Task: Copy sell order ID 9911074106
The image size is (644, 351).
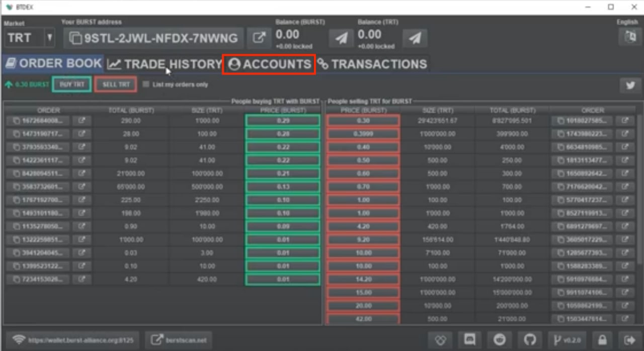Action: [582, 293]
